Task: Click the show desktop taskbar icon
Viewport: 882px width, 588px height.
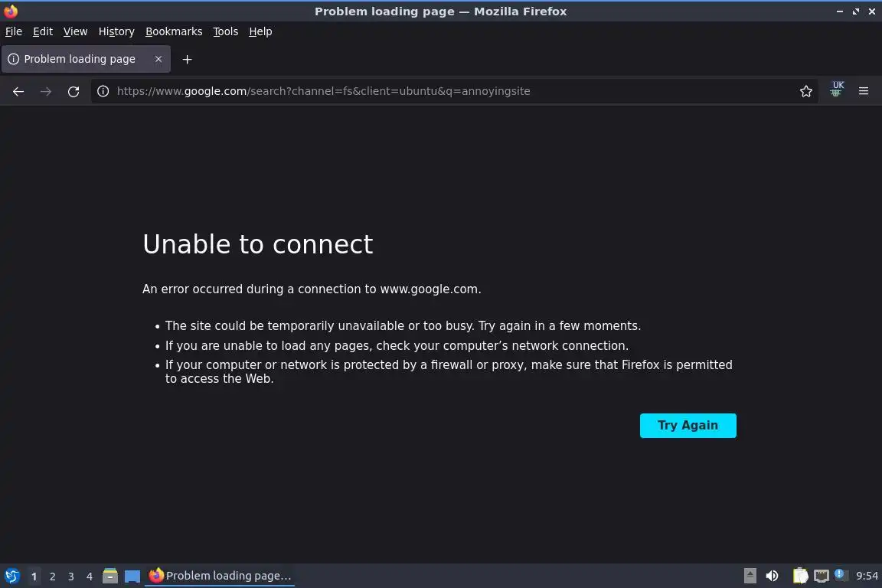Action: pyautogui.click(x=132, y=577)
